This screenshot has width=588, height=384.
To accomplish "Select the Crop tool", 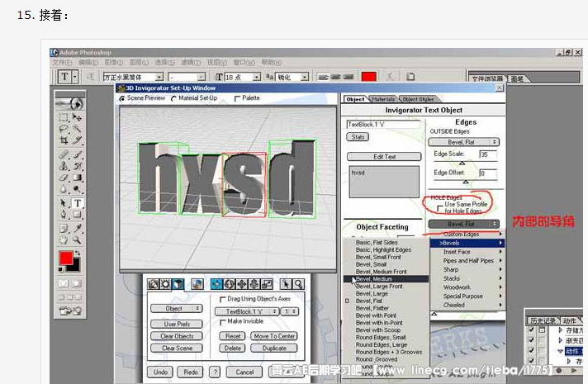I will 64,140.
